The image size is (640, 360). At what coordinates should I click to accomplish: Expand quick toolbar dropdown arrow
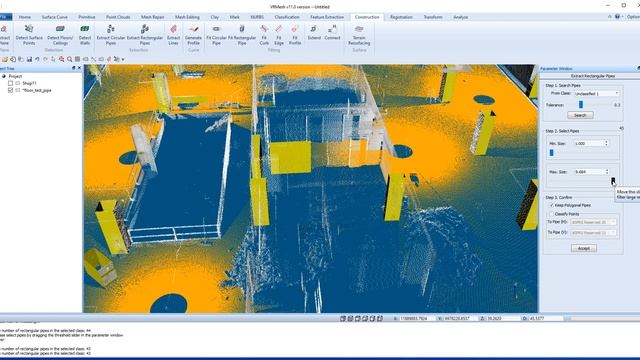coord(123,60)
